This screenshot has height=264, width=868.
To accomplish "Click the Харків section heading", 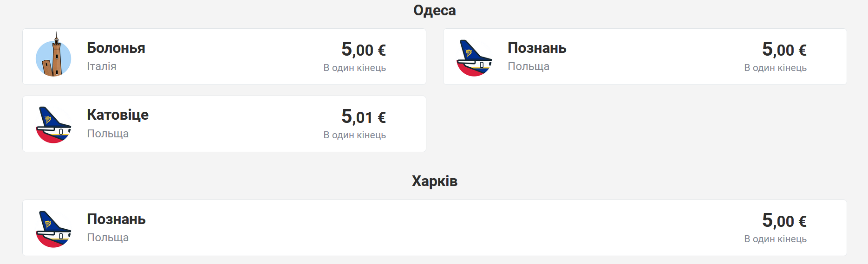I will click(435, 181).
